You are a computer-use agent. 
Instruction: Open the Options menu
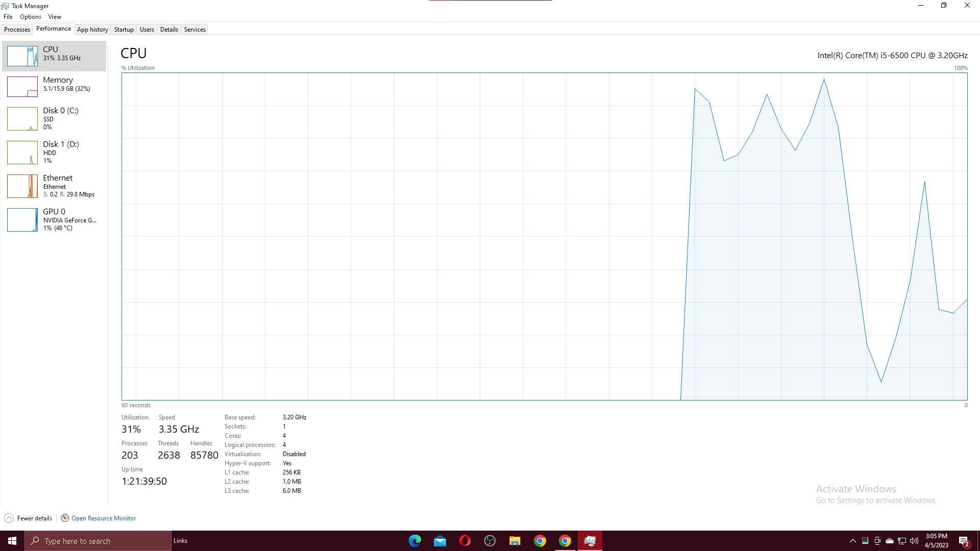(31, 17)
